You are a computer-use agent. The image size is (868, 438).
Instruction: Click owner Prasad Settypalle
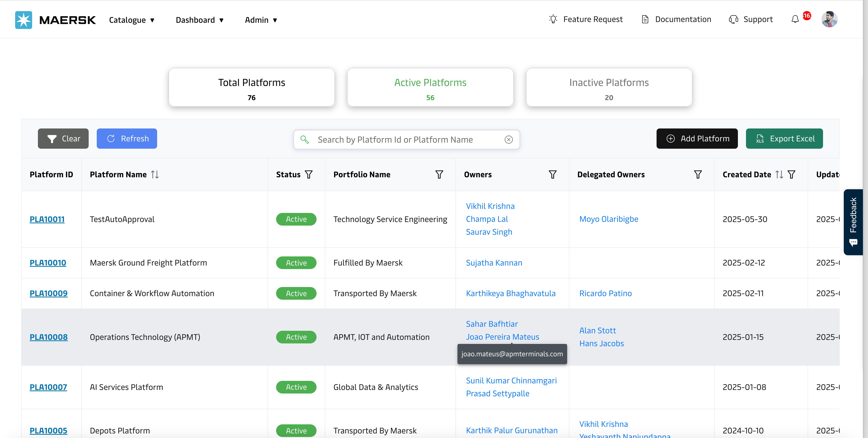pyautogui.click(x=497, y=394)
